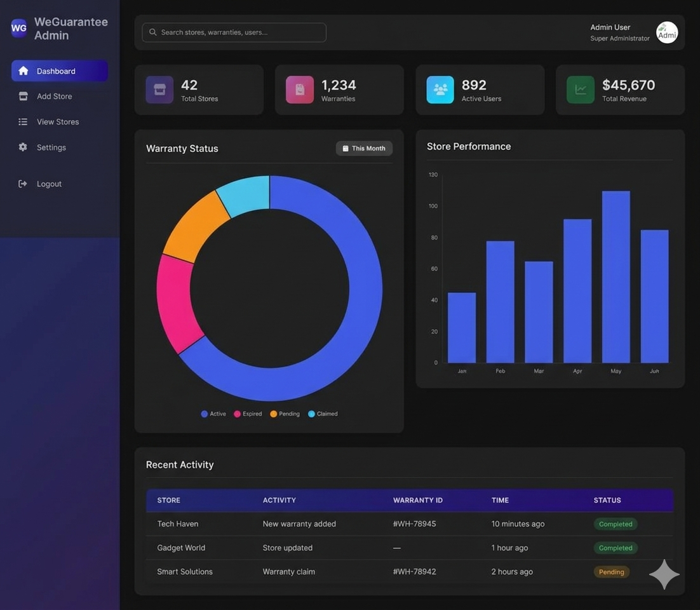Click the pink donut chart segment
The image size is (700, 610).
(x=177, y=304)
